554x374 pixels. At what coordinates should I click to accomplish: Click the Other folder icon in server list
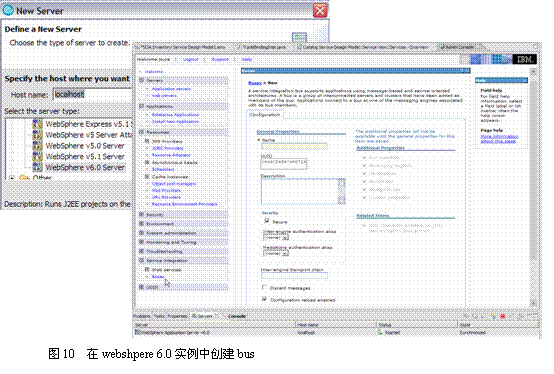[24, 178]
